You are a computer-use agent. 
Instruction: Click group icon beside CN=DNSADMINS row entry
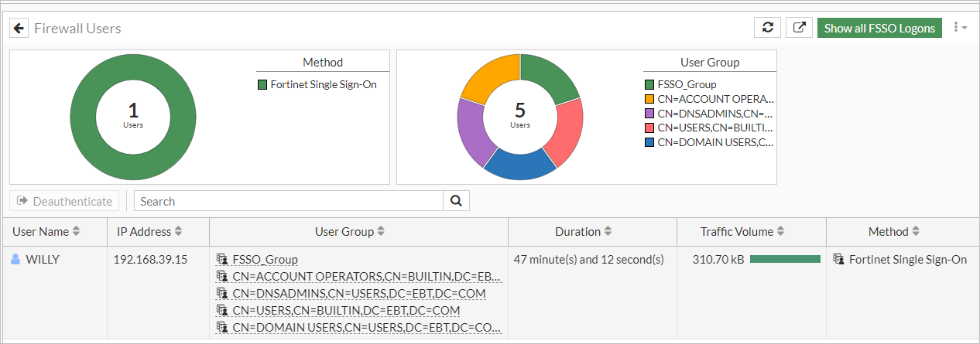[222, 293]
